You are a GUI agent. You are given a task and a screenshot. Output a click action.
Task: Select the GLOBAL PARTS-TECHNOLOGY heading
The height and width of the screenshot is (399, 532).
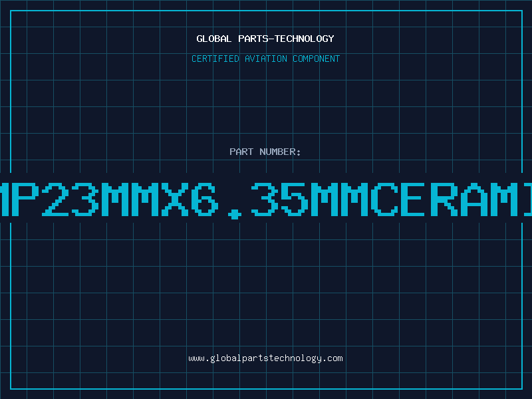pyautogui.click(x=265, y=39)
